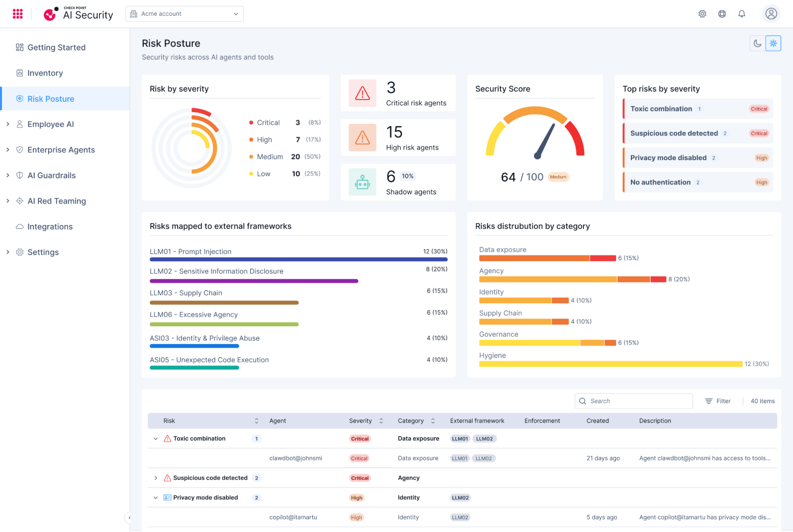Collapse the Toxic combination row
The height and width of the screenshot is (532, 793).
(156, 439)
